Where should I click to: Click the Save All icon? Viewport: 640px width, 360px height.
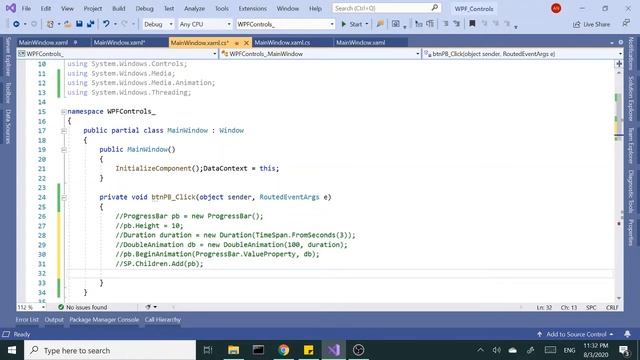[x=91, y=24]
